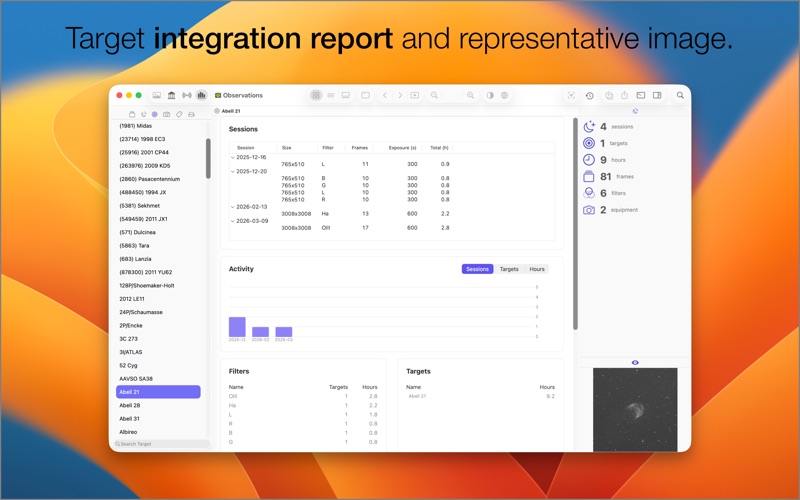Select the radio signal icon in toolbar
Viewport: 800px width, 500px height.
pyautogui.click(x=187, y=95)
